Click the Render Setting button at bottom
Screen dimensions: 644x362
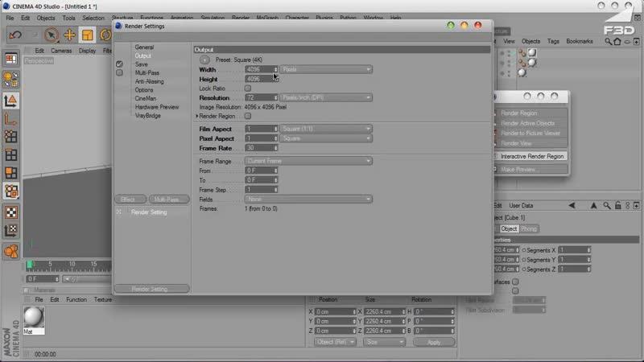pos(151,289)
